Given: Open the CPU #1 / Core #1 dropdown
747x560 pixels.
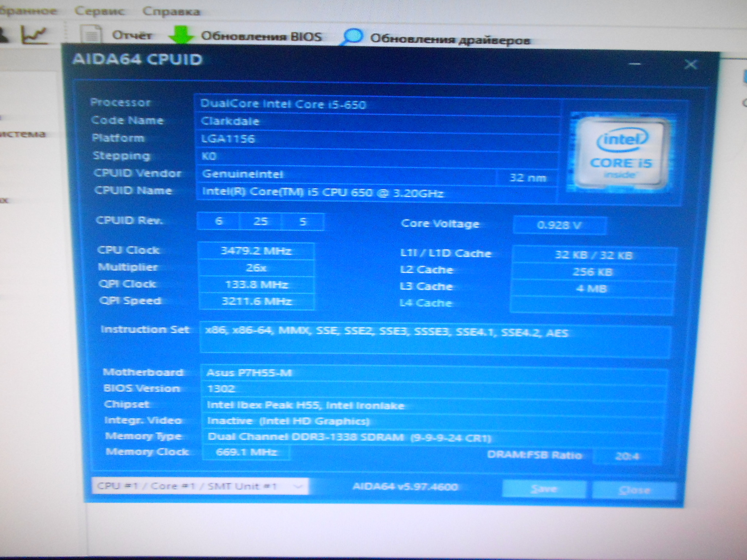Looking at the screenshot, I should point(200,486).
